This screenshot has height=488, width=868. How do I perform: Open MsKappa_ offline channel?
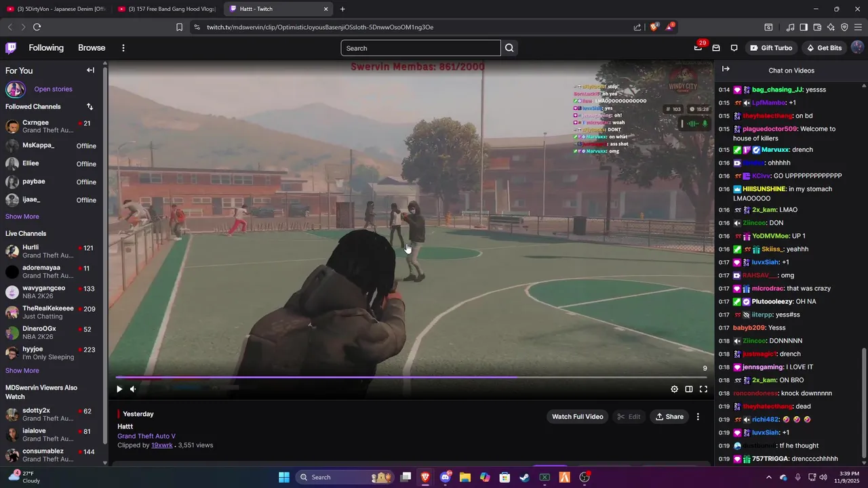coord(51,146)
